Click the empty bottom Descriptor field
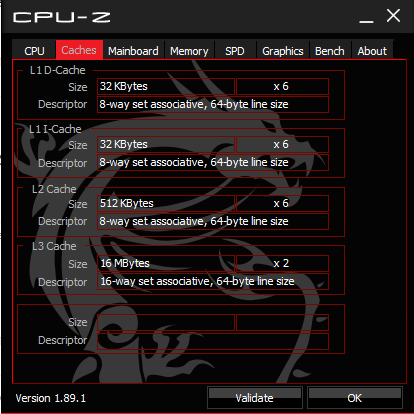This screenshot has width=414, height=414. point(213,341)
